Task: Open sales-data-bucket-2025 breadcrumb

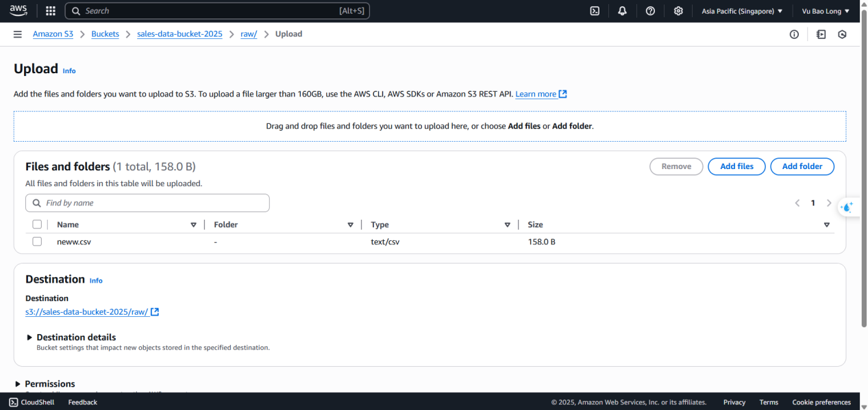Action: 179,34
